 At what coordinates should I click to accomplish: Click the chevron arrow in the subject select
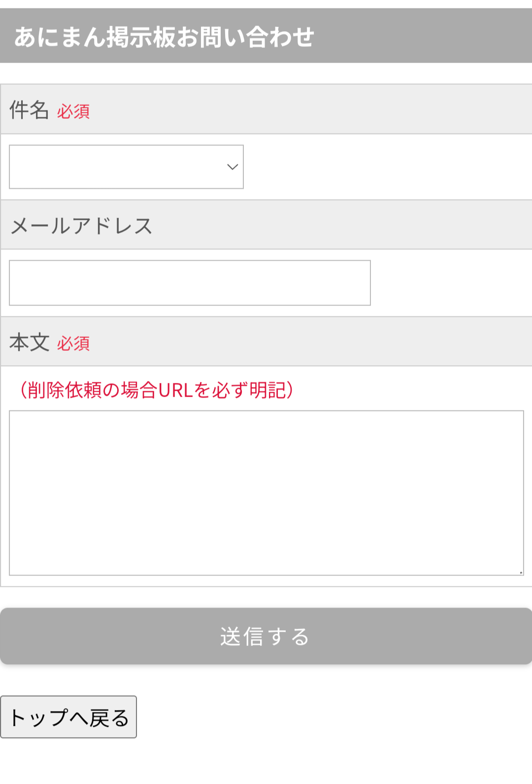[233, 167]
